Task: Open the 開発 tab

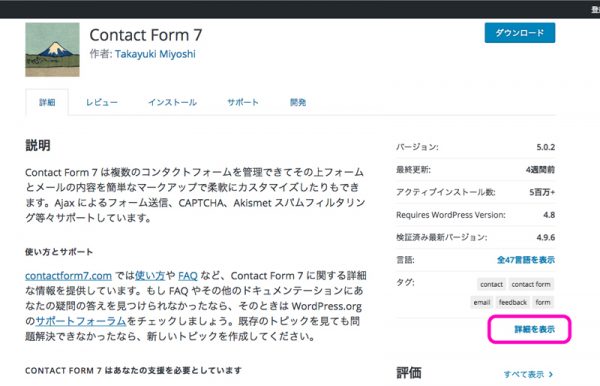Action: click(298, 102)
